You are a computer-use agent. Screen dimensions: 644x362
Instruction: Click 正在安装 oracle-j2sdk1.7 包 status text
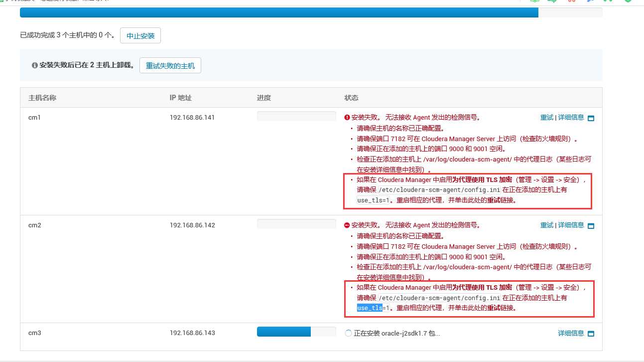click(x=397, y=333)
